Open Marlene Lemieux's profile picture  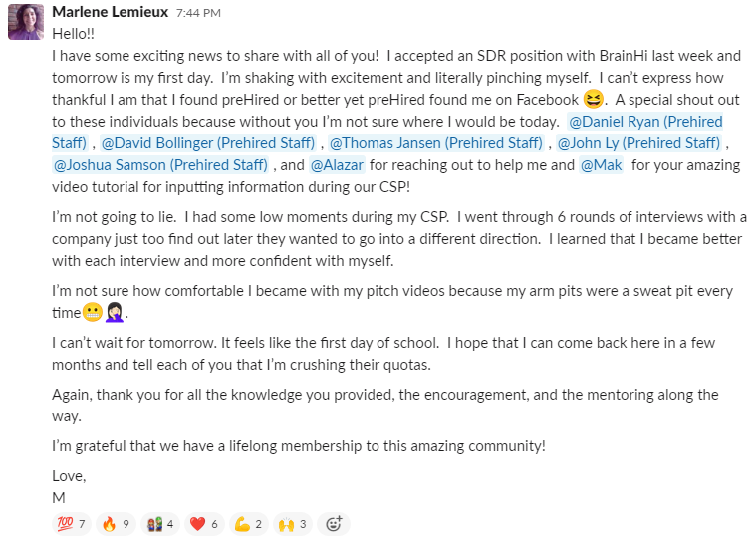[x=25, y=22]
